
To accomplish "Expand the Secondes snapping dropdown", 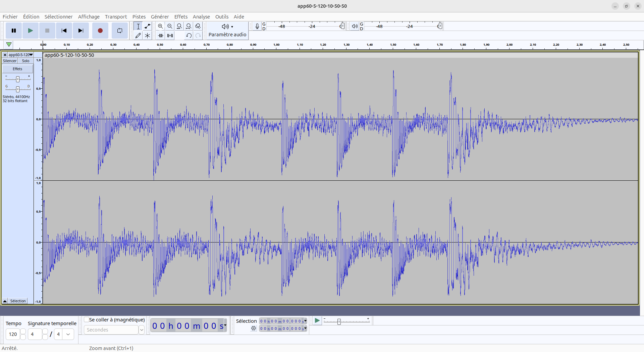I will pyautogui.click(x=141, y=330).
